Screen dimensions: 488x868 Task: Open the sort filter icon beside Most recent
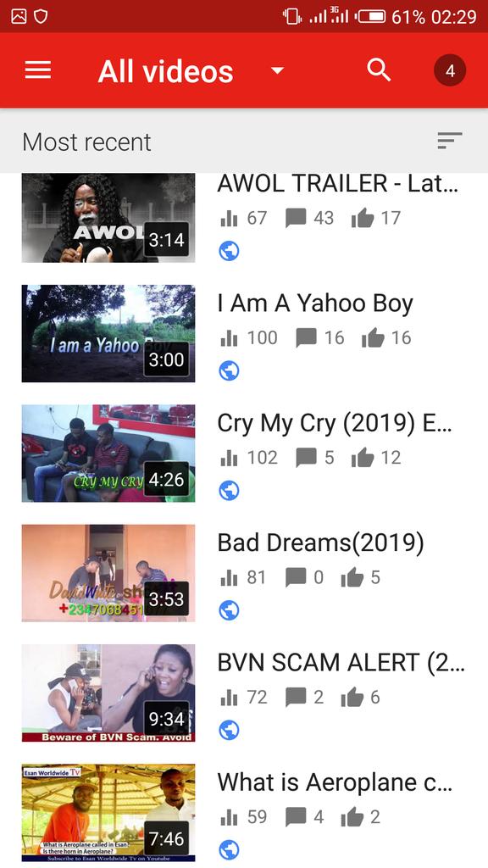click(449, 141)
